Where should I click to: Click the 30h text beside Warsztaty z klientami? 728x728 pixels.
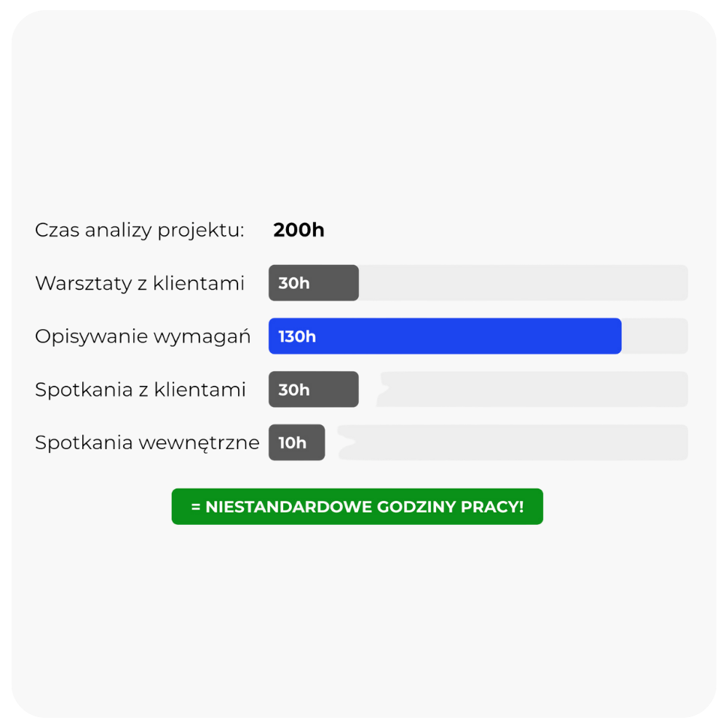pyautogui.click(x=293, y=283)
